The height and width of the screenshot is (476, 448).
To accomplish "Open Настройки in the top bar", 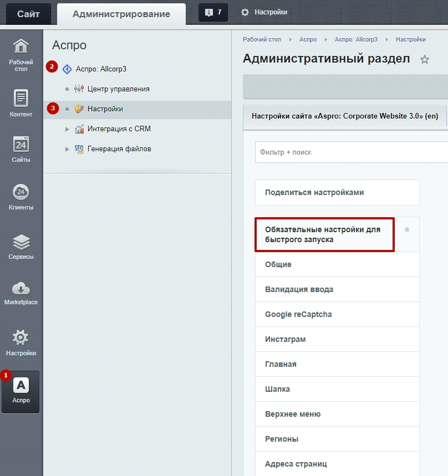I will 264,12.
